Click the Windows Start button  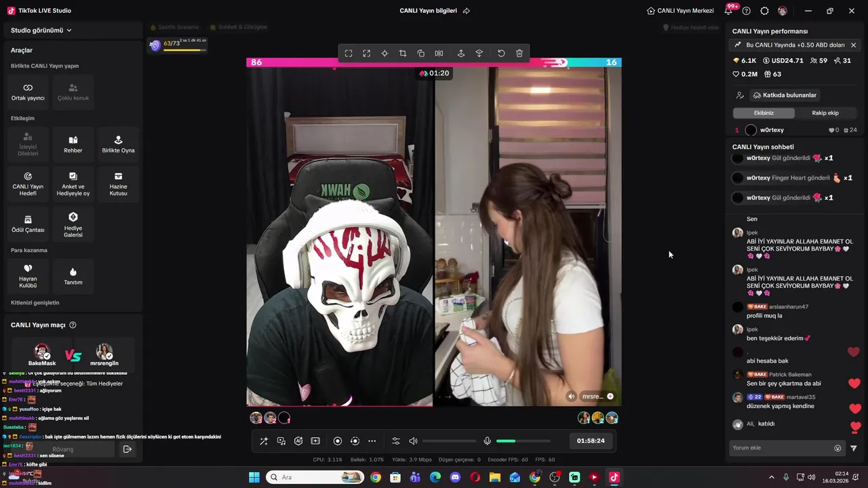tap(254, 477)
